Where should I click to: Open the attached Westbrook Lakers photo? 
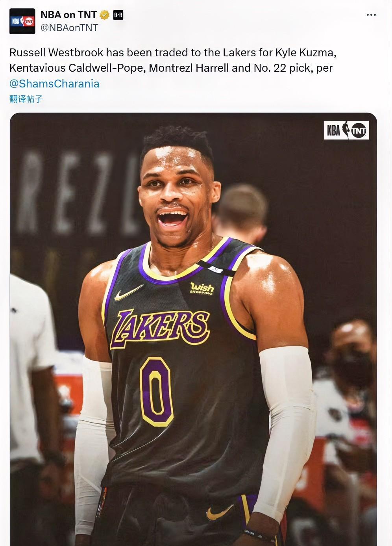(193, 329)
